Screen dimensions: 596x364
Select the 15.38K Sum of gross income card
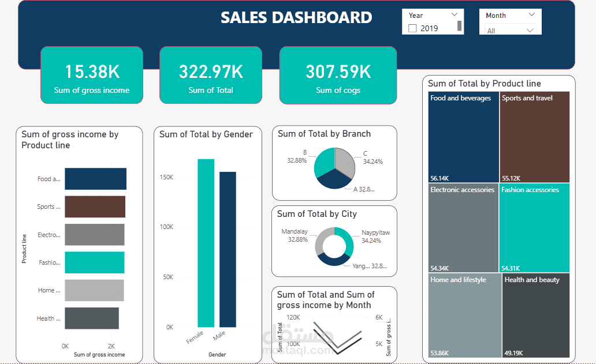92,75
